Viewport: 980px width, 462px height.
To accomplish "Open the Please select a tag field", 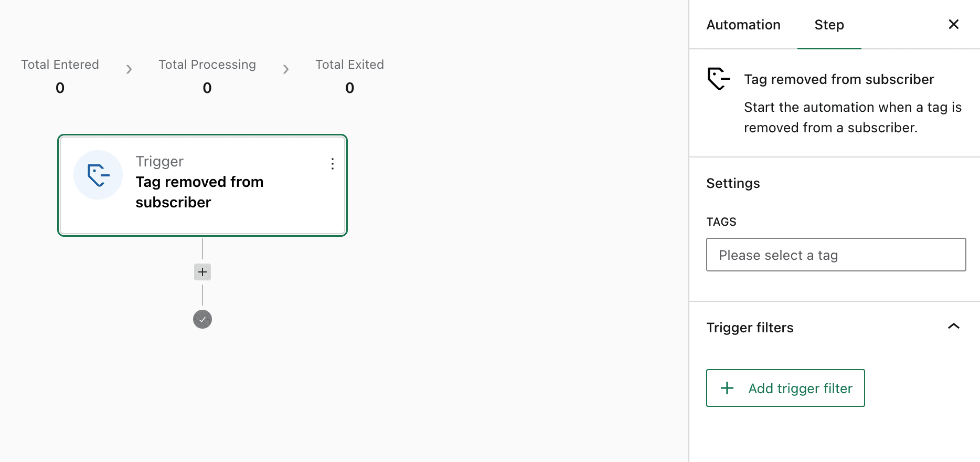I will pos(836,255).
